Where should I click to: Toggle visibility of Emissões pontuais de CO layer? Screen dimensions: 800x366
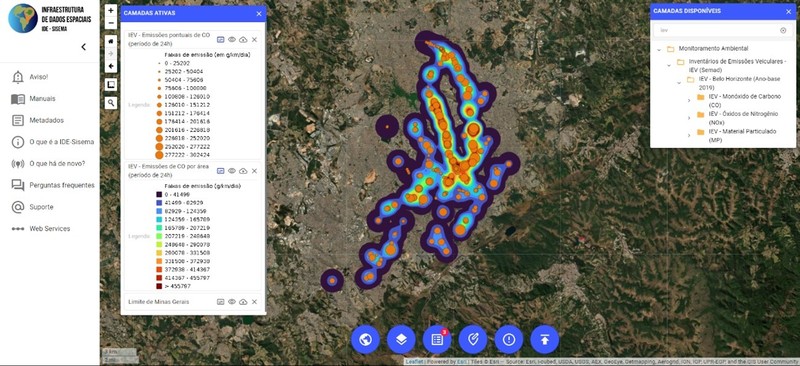232,39
